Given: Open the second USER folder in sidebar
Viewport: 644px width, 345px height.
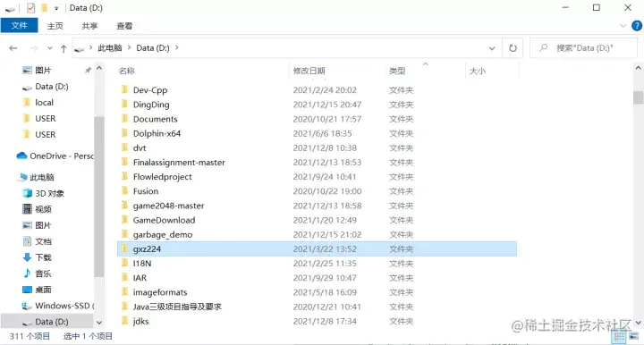Looking at the screenshot, I should tap(46, 135).
